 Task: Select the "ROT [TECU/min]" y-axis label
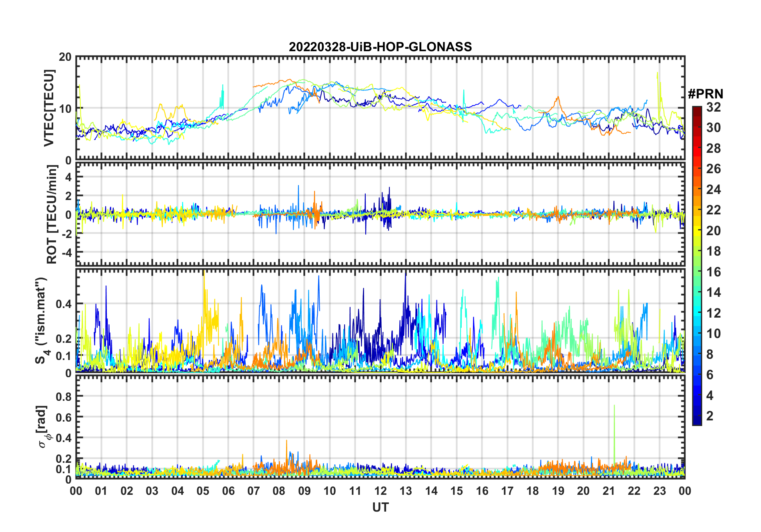click(x=52, y=214)
